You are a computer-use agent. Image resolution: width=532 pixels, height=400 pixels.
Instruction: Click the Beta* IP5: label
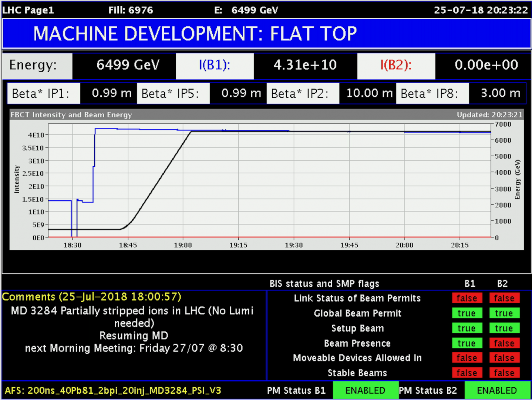pos(173,93)
